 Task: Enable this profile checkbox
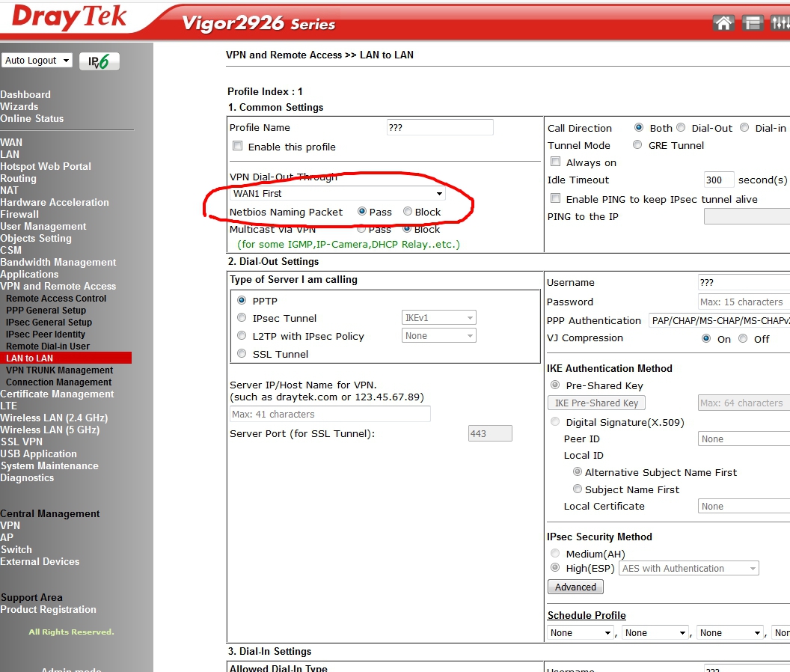(238, 147)
